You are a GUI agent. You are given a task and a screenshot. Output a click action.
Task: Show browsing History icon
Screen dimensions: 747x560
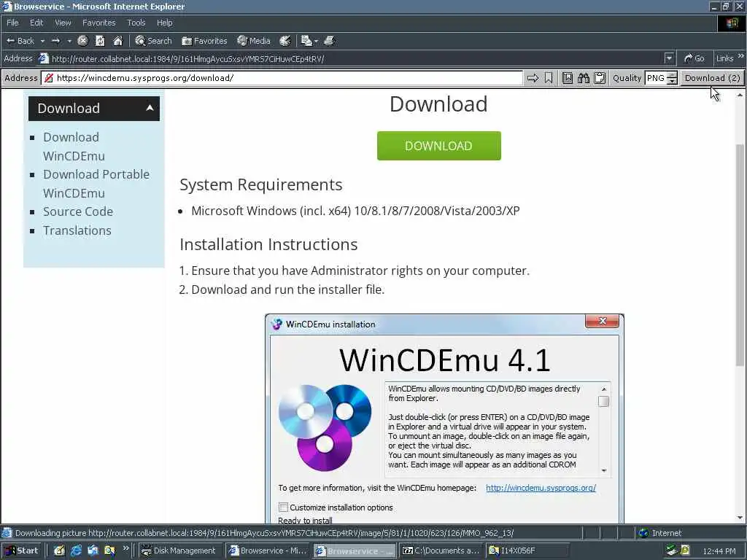click(x=285, y=41)
